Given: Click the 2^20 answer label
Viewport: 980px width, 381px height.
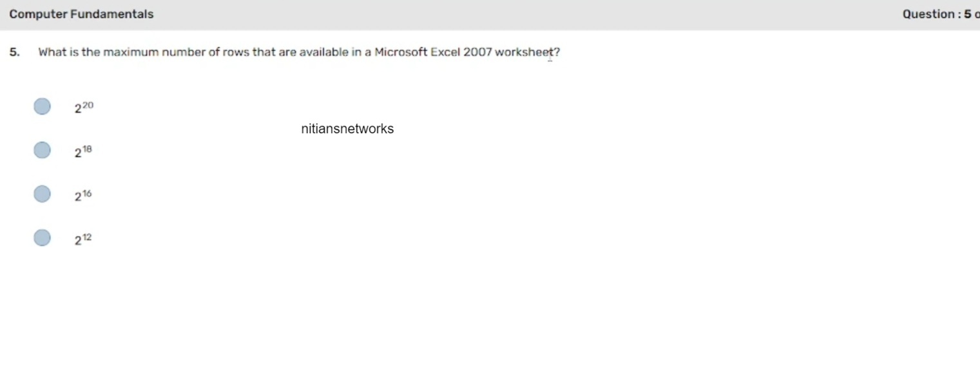Looking at the screenshot, I should click(84, 107).
